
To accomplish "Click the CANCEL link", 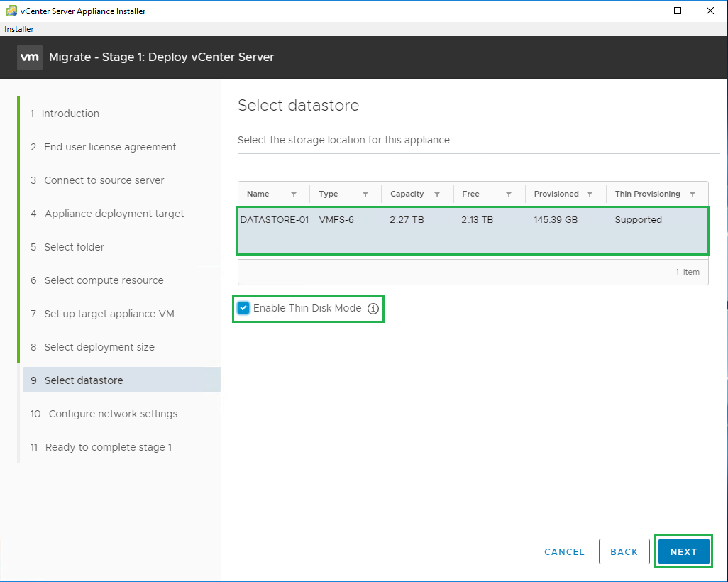I will (564, 552).
